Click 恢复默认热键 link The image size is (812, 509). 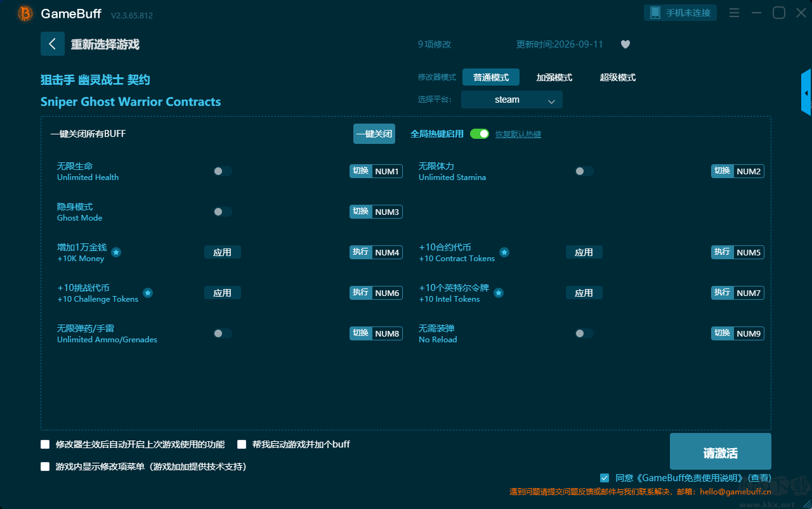(518, 134)
